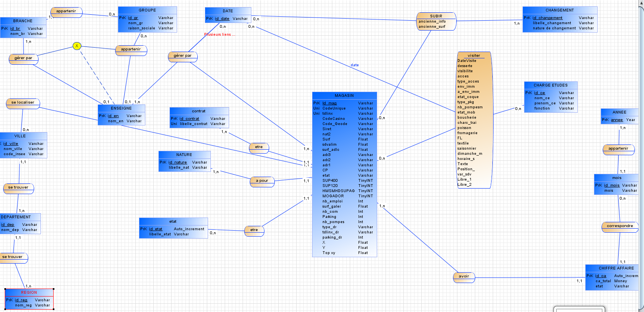644x312 pixels.
Task: Click the visiter association title
Action: click(x=474, y=56)
